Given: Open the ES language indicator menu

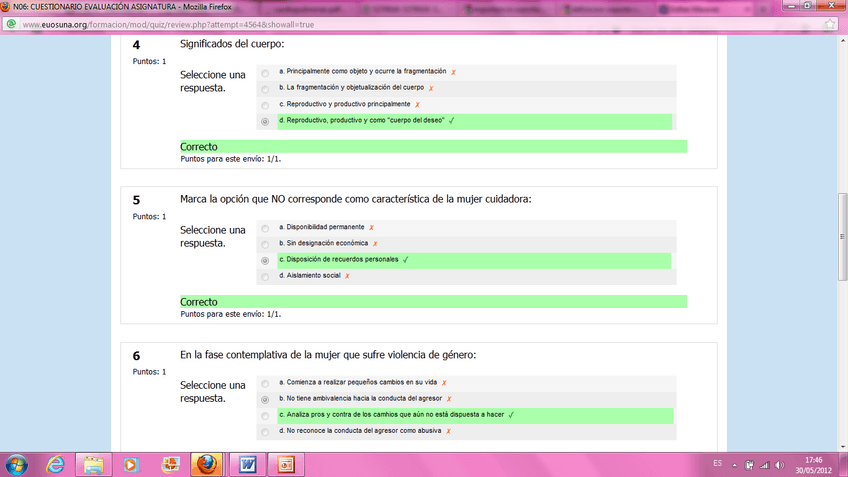Looking at the screenshot, I should (717, 464).
